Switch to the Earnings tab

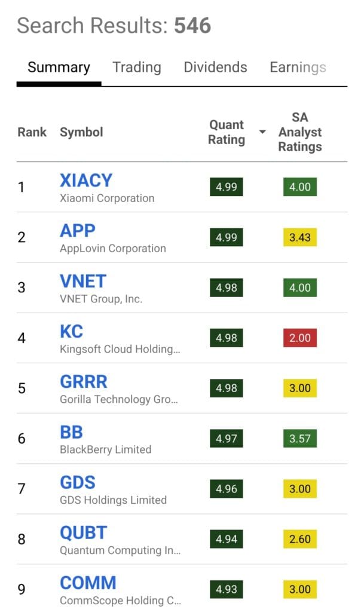297,67
